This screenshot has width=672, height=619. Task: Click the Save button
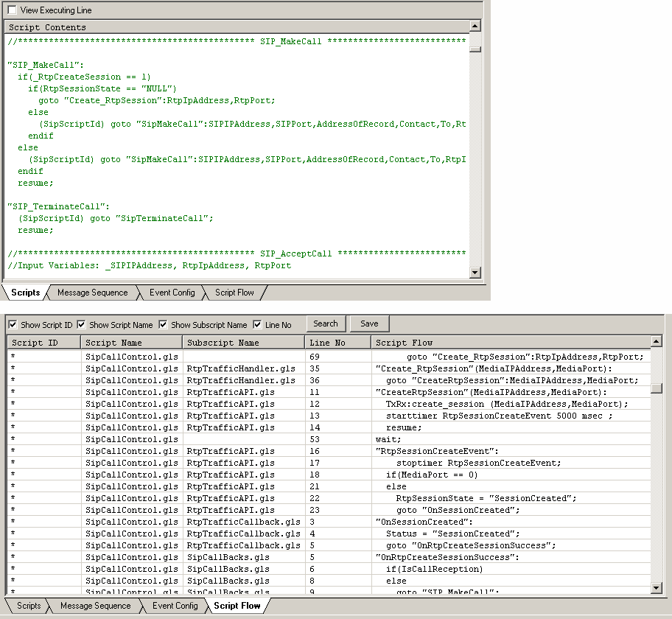pos(369,324)
